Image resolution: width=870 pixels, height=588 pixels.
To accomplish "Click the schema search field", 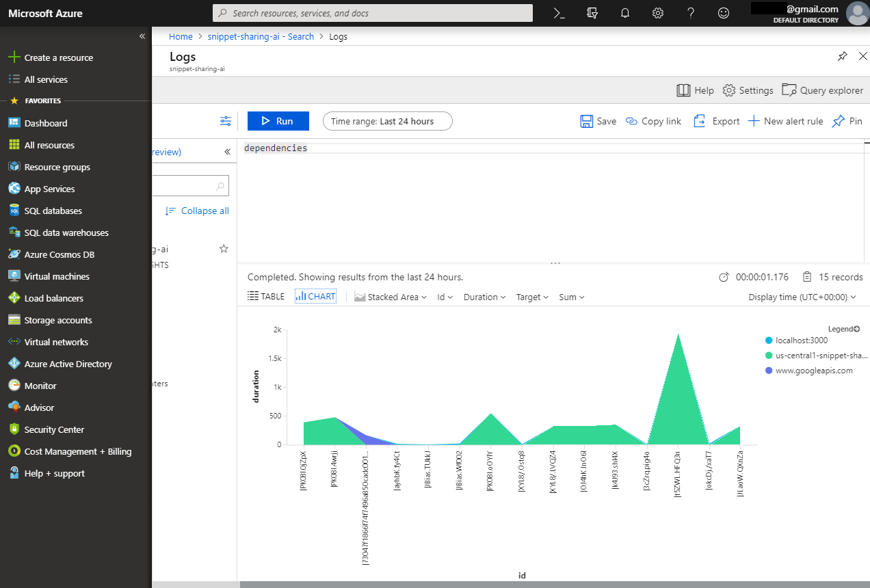I will click(x=191, y=185).
